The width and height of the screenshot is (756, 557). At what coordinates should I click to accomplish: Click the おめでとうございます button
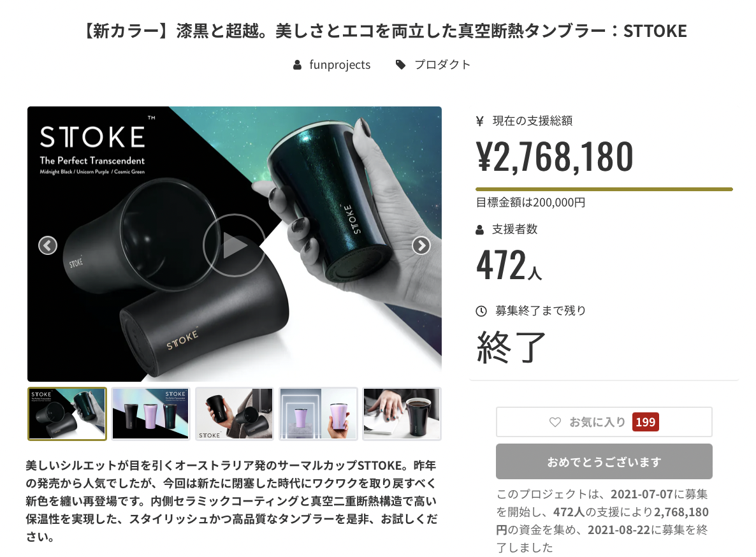[x=604, y=461]
